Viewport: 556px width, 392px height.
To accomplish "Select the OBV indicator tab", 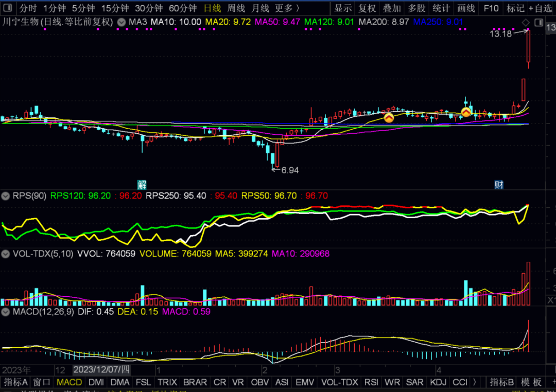I will tap(260, 382).
